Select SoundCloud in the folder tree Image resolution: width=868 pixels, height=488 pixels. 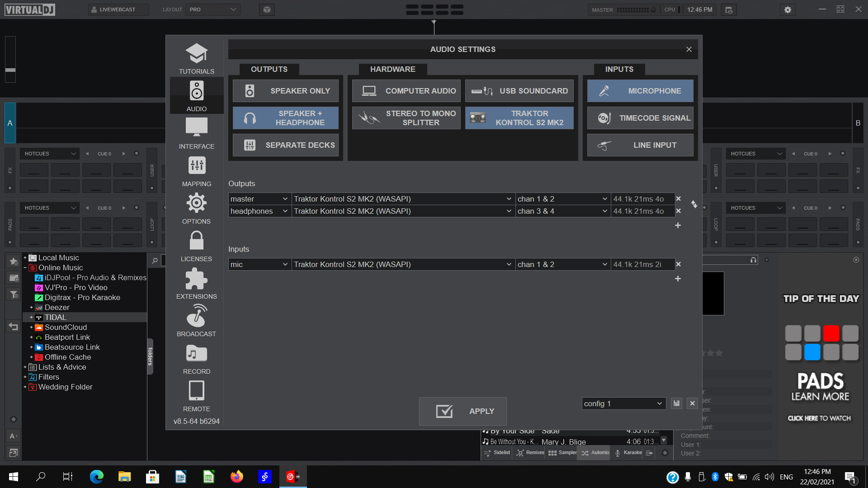[66, 328]
